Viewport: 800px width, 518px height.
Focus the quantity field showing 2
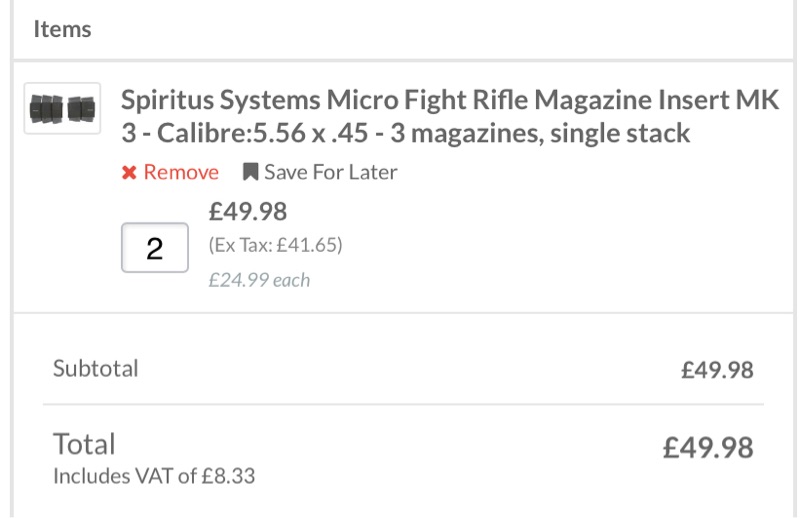click(x=155, y=248)
